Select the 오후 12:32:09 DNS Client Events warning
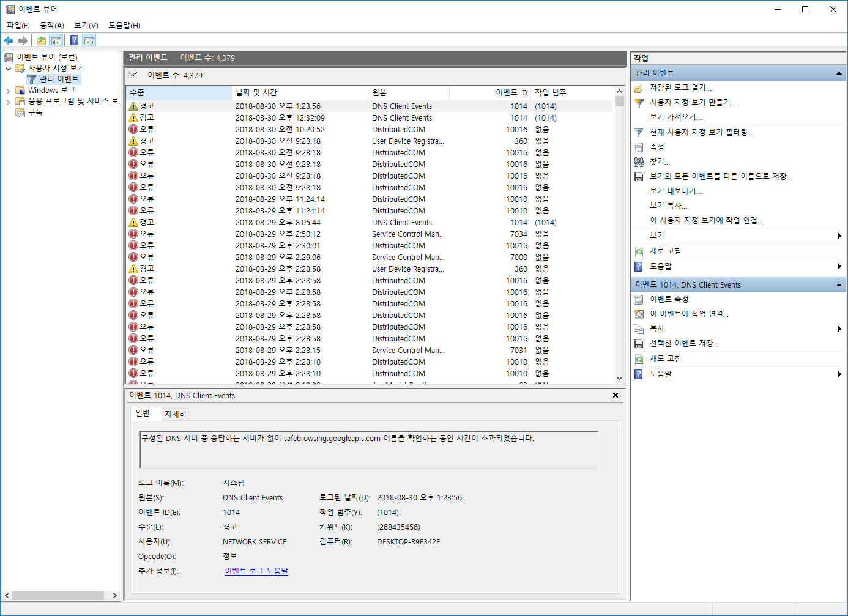This screenshot has height=616, width=848. click(369, 118)
